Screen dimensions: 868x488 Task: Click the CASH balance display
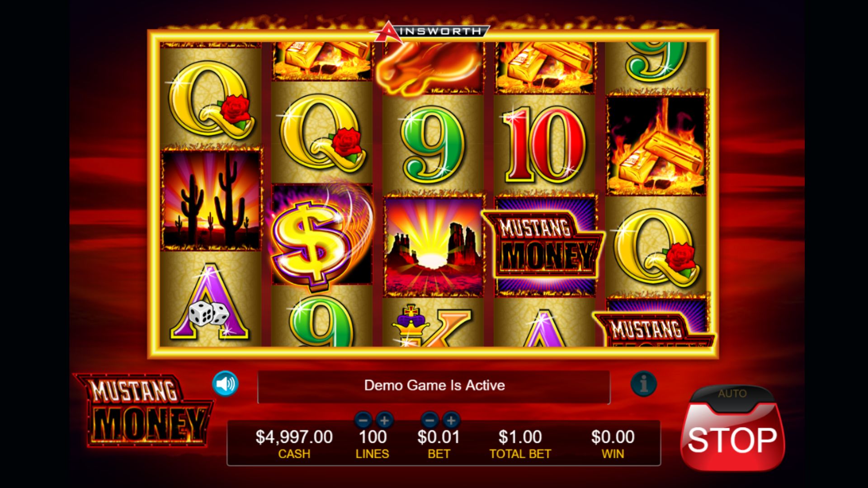(x=294, y=444)
